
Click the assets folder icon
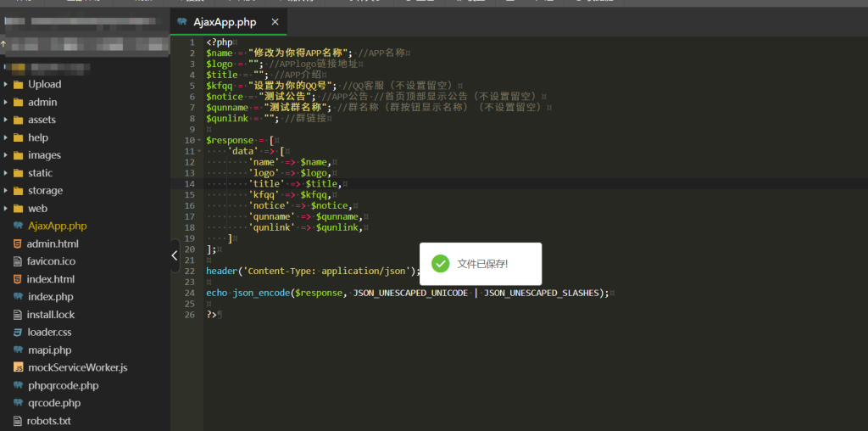click(19, 120)
